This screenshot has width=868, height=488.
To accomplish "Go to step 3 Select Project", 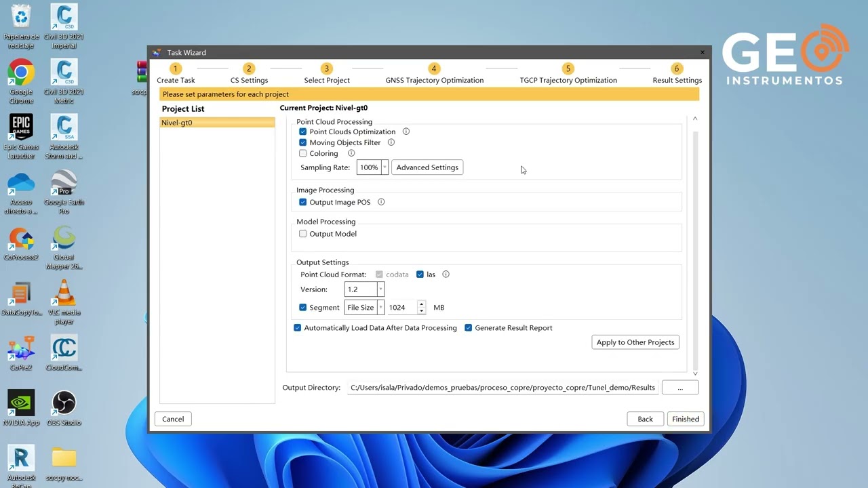I will click(327, 74).
